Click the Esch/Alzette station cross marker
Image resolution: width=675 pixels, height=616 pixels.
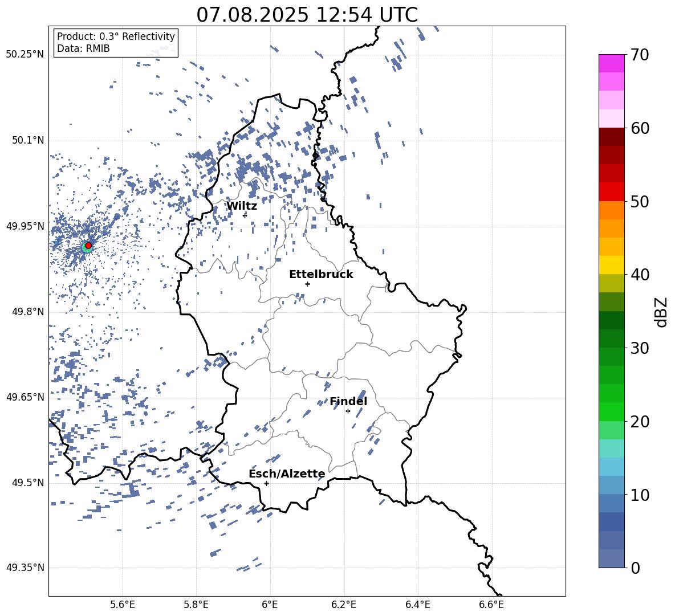point(266,483)
